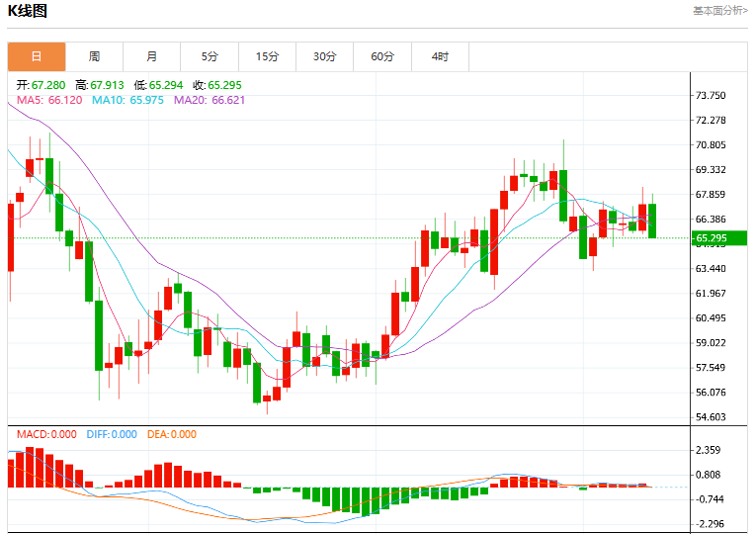The width and height of the screenshot is (756, 534).
Task: Click the 73.750 price axis label
Action: (711, 96)
